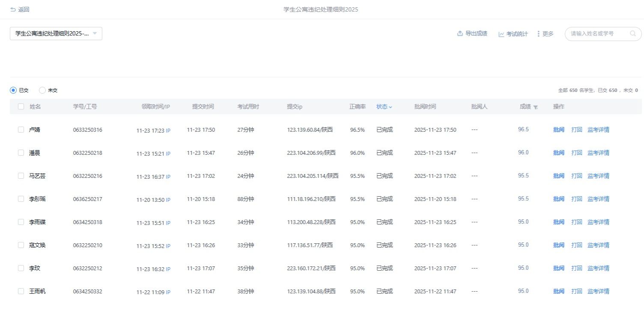Check the box for 潘晨

[21, 153]
